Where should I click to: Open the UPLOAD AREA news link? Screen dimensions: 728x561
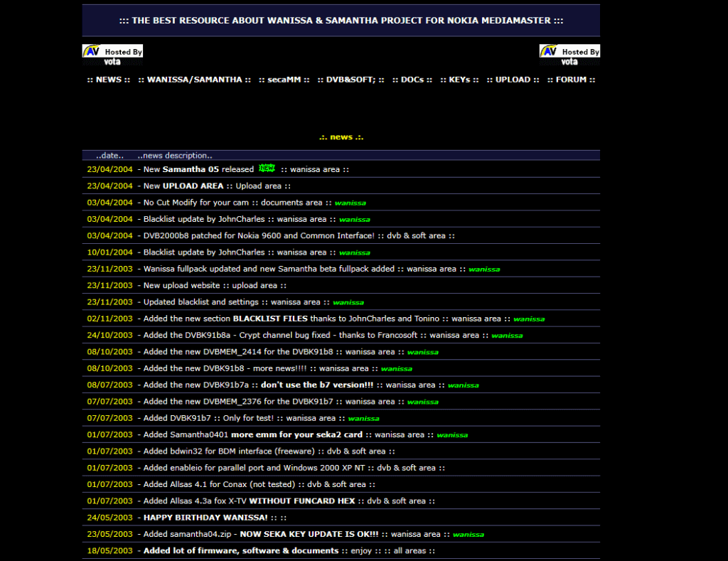click(x=193, y=186)
